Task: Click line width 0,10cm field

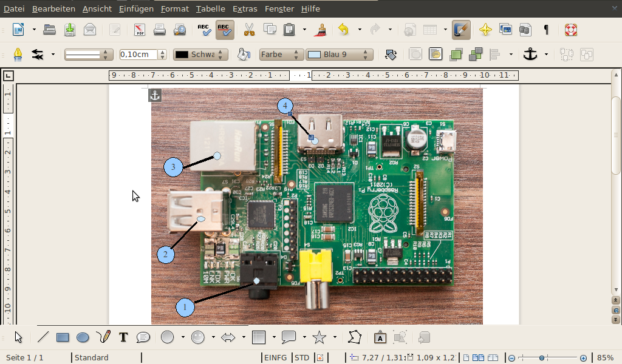Action: coord(138,55)
